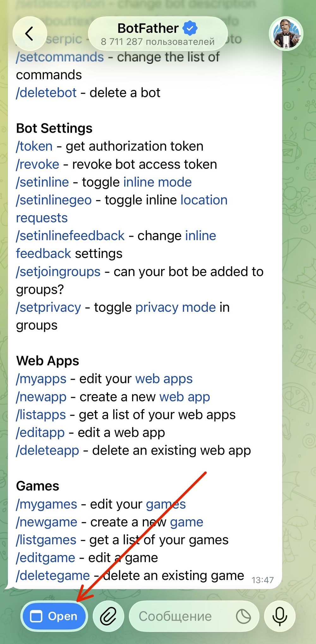Open BotFather profile avatar
316x644 pixels.
tap(286, 34)
